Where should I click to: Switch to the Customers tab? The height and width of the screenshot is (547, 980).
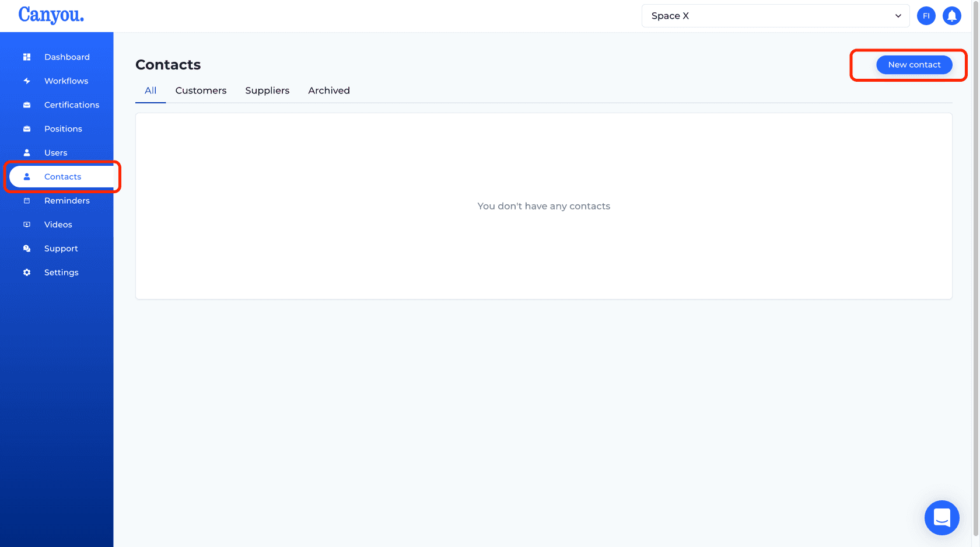(201, 90)
